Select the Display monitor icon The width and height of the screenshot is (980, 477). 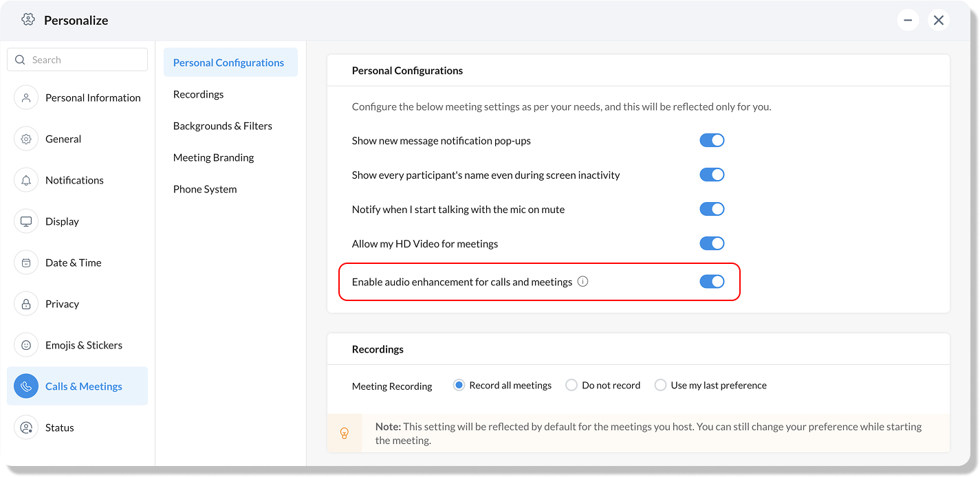click(26, 221)
